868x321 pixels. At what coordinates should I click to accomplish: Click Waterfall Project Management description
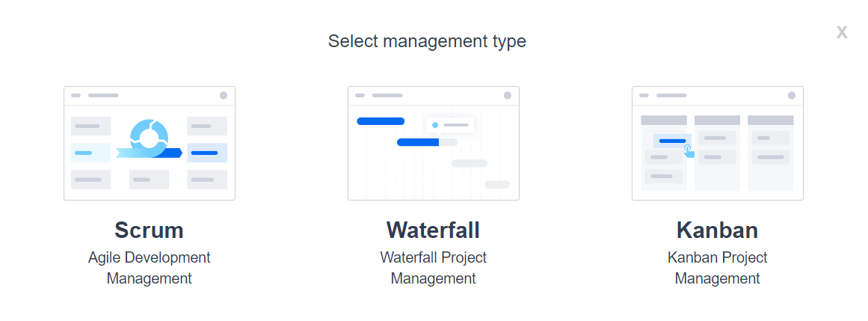[x=433, y=268]
